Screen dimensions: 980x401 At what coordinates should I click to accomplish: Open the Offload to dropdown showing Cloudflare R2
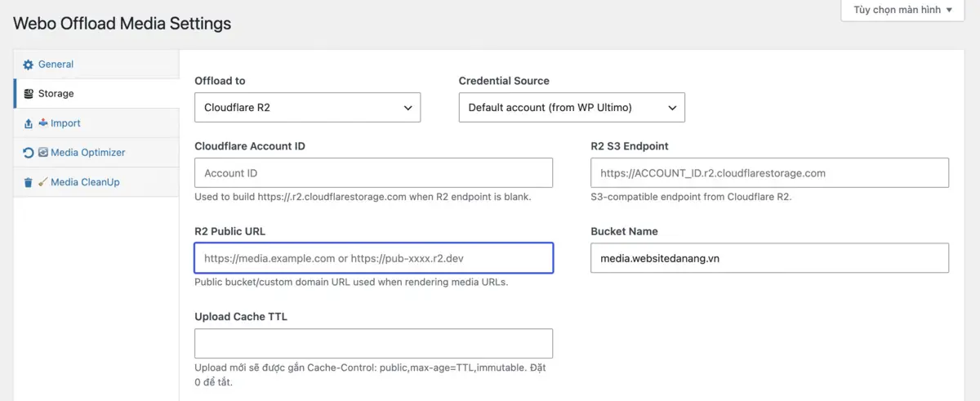pyautogui.click(x=307, y=107)
